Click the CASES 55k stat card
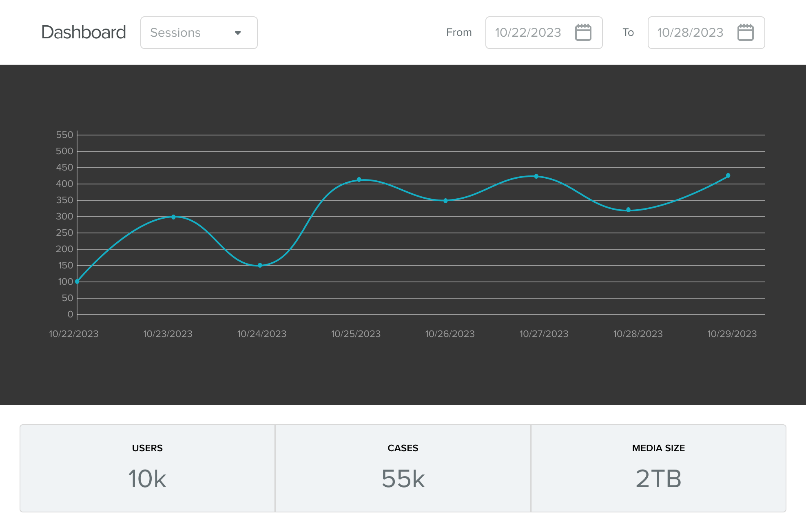The width and height of the screenshot is (806, 532). pyautogui.click(x=403, y=468)
